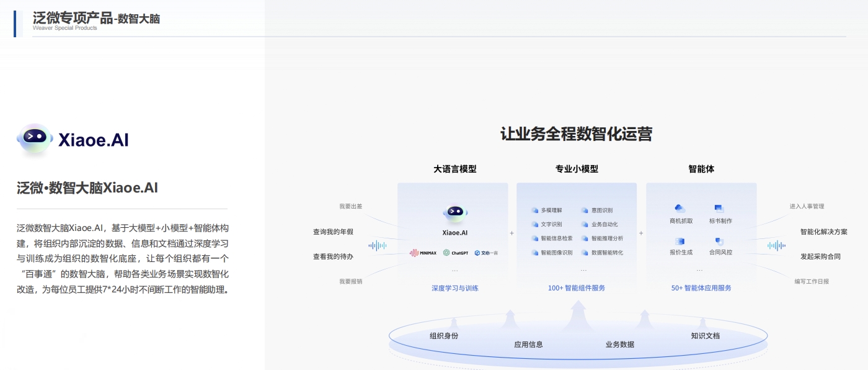This screenshot has height=370, width=868.
Task: Select the Xiaoe.AI robot icon
Action: [x=454, y=211]
